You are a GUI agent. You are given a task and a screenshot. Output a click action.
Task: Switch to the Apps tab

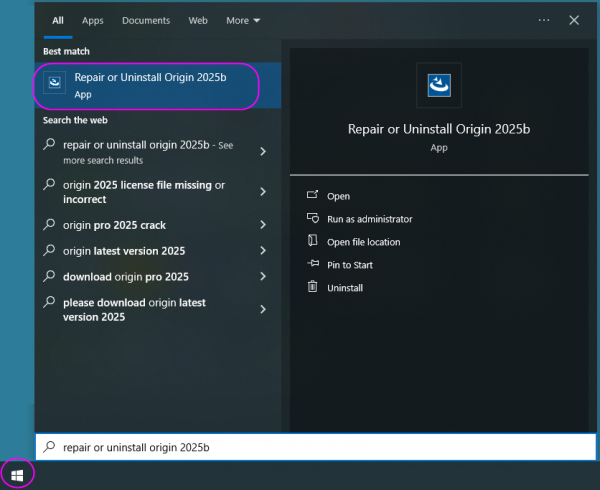[x=93, y=20]
